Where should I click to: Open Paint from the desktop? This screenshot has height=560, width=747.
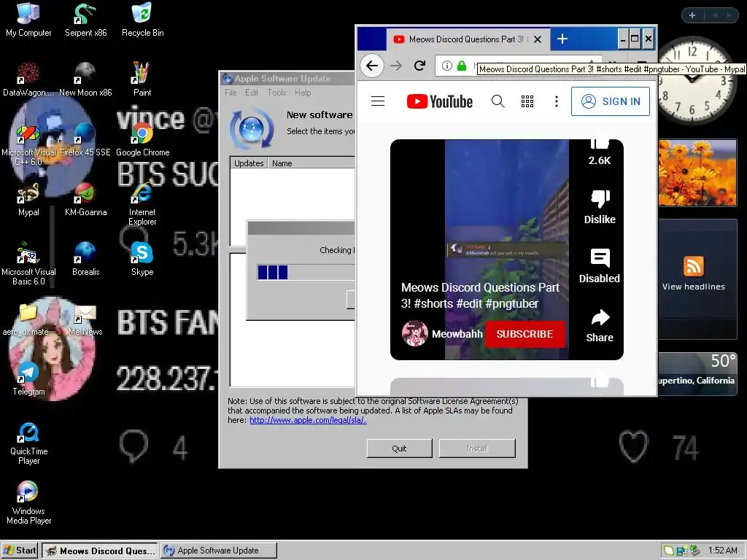[142, 79]
